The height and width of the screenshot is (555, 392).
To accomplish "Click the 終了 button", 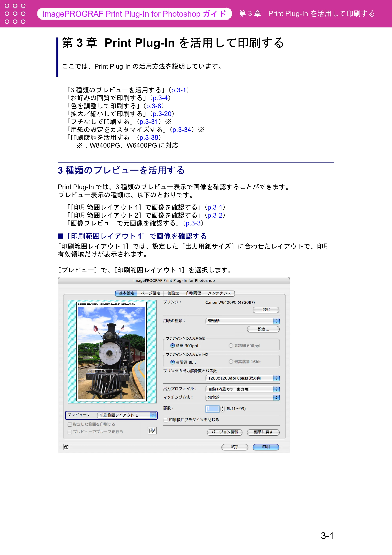I will (235, 447).
